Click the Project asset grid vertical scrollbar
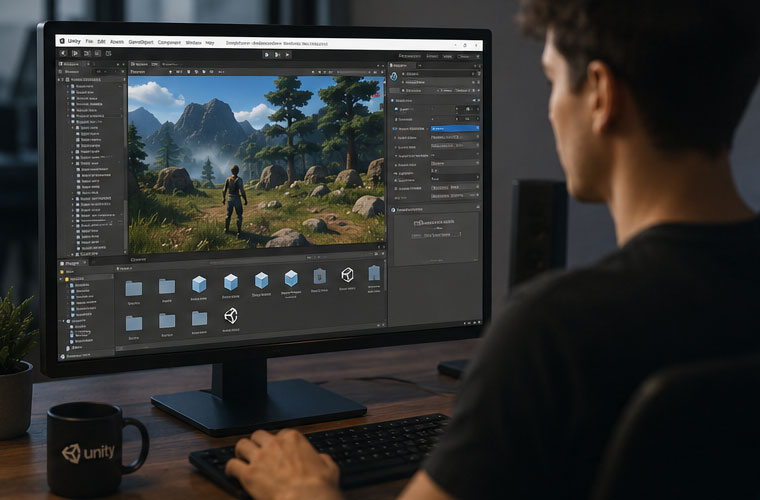The height and width of the screenshot is (500, 760). [385, 276]
